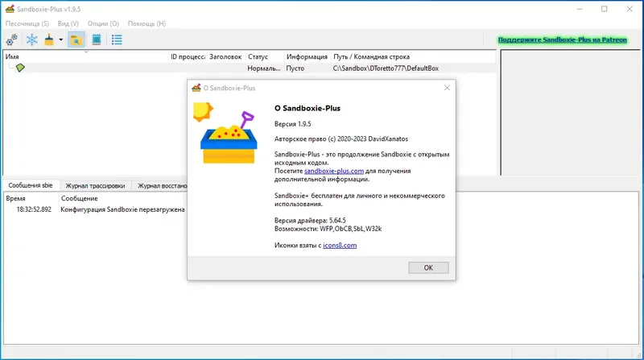Open the Опции (O) menu

(103, 24)
